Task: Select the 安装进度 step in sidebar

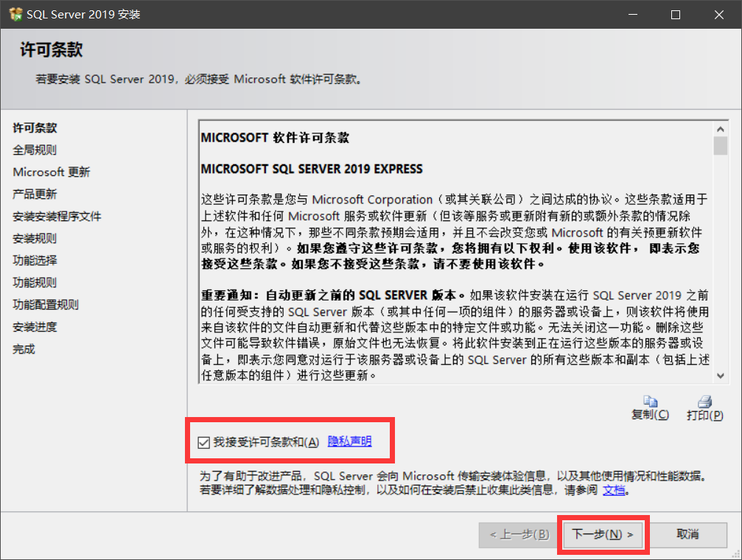Action: [x=35, y=327]
